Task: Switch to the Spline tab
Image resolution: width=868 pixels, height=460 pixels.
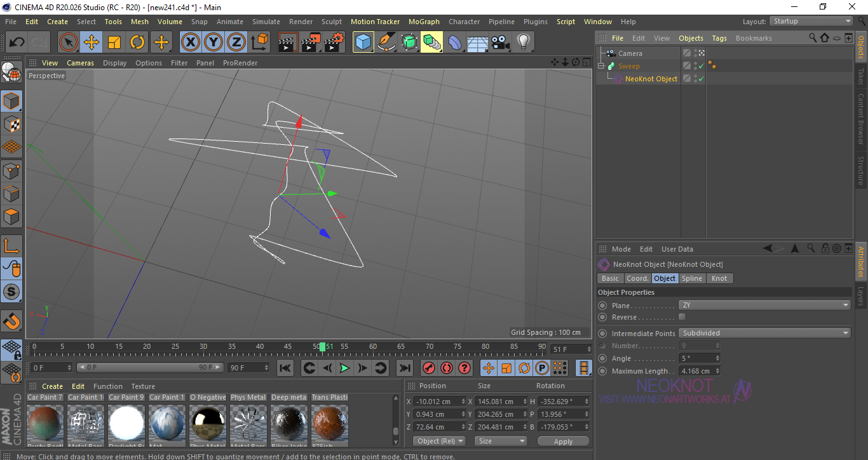Action: point(692,278)
